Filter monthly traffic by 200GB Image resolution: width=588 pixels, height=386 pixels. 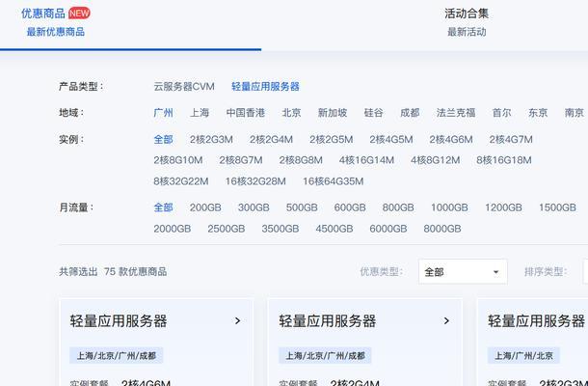205,207
